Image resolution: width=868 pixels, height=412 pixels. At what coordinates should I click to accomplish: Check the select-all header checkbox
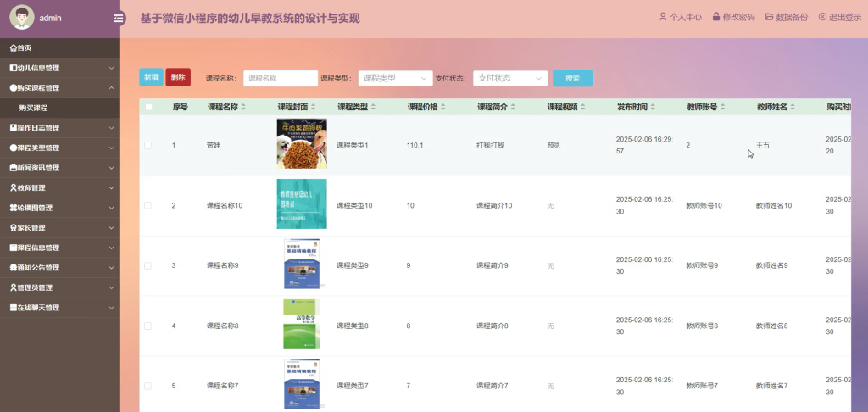click(x=148, y=107)
